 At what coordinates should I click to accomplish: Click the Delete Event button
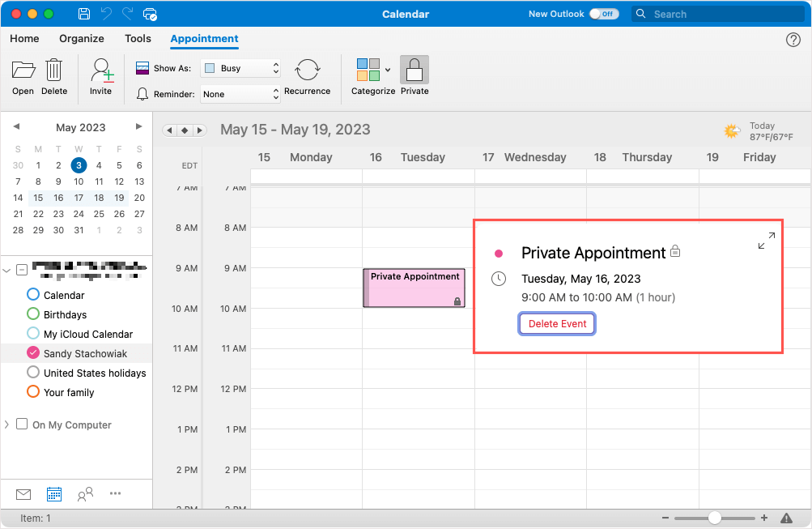(x=557, y=324)
